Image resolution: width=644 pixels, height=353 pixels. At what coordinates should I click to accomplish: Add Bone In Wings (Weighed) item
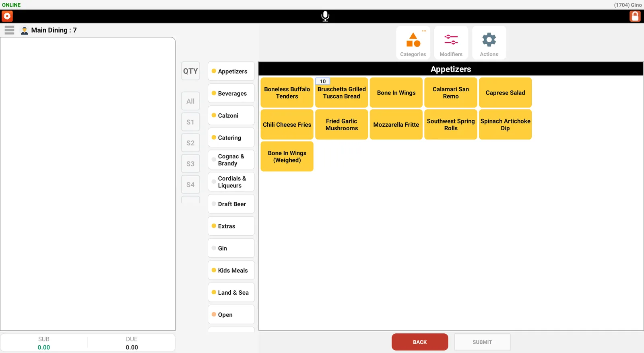click(287, 156)
